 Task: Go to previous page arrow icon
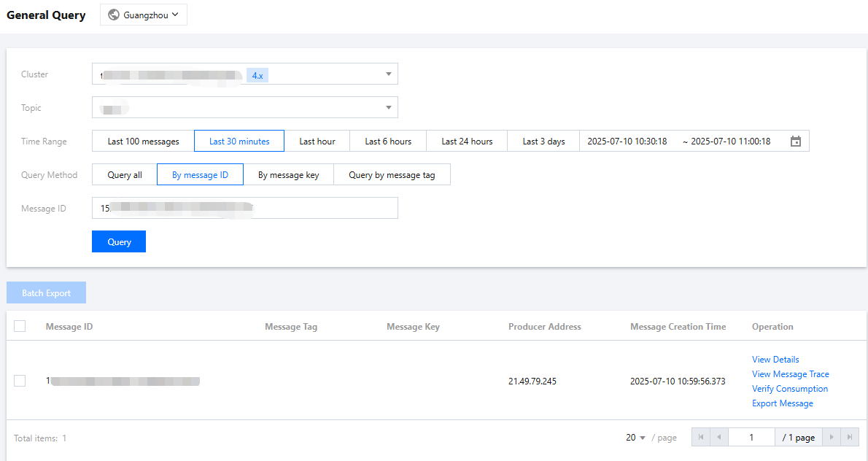click(x=718, y=438)
